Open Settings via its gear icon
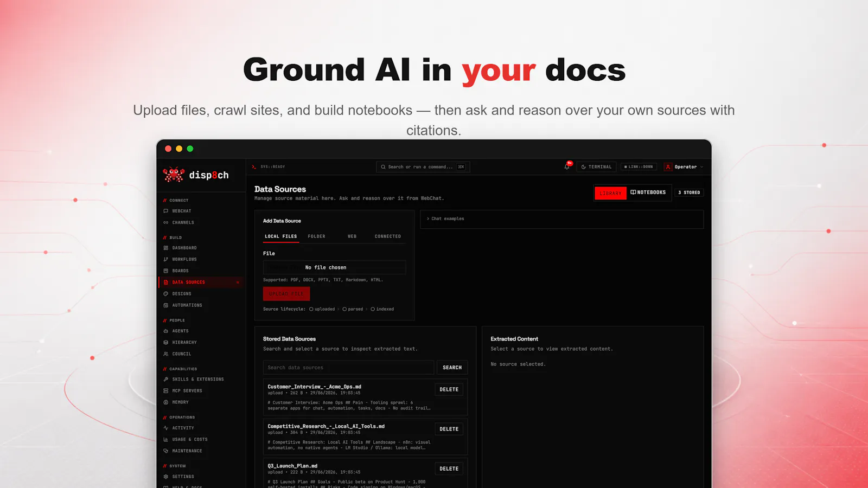The image size is (868, 488). tap(166, 477)
